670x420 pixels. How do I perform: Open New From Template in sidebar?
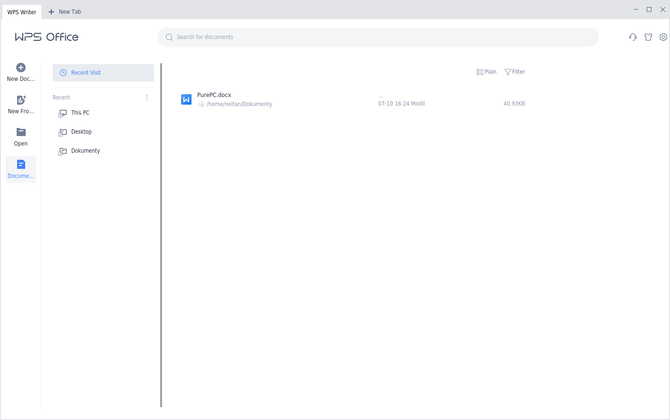click(21, 105)
